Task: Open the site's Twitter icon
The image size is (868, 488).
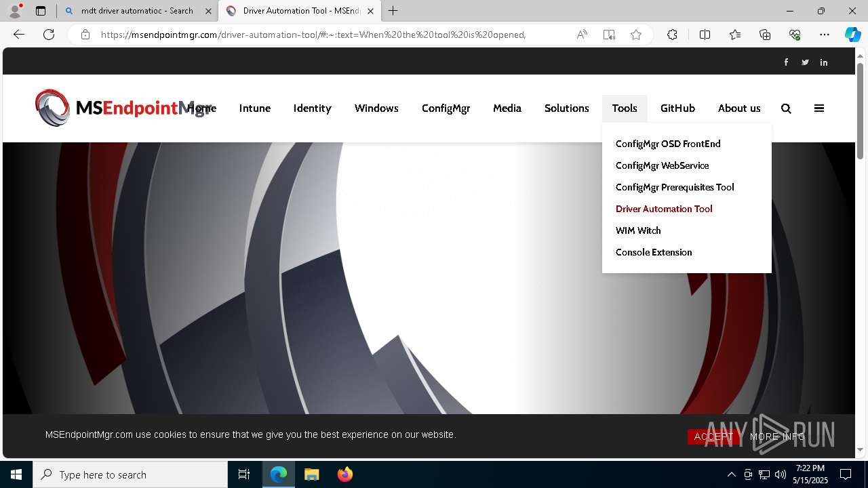Action: point(805,62)
